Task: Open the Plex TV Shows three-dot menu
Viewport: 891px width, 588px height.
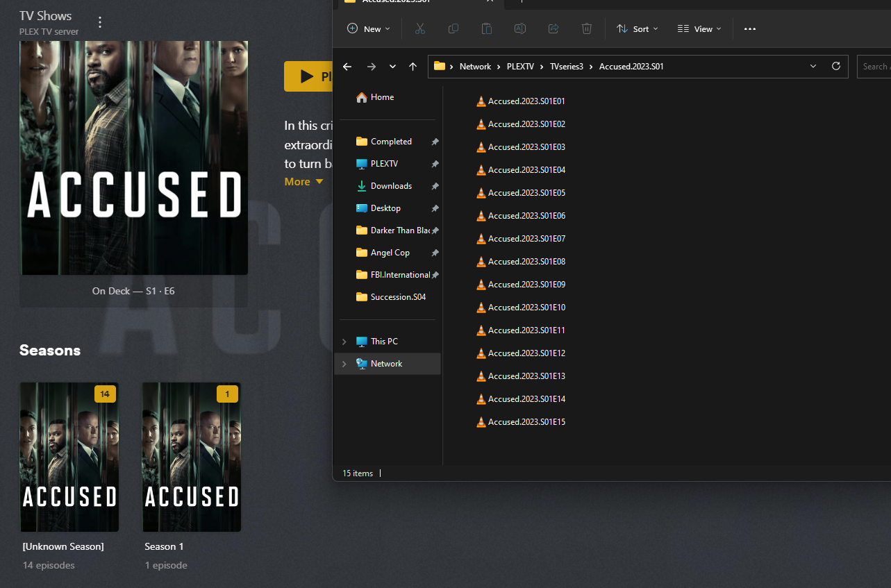Action: coord(100,22)
